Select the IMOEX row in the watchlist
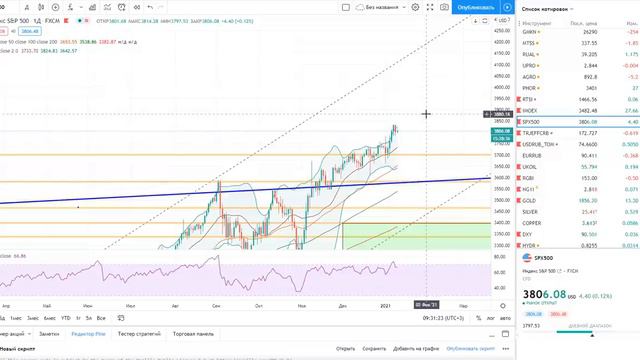This screenshot has height=360, width=640. (x=578, y=111)
